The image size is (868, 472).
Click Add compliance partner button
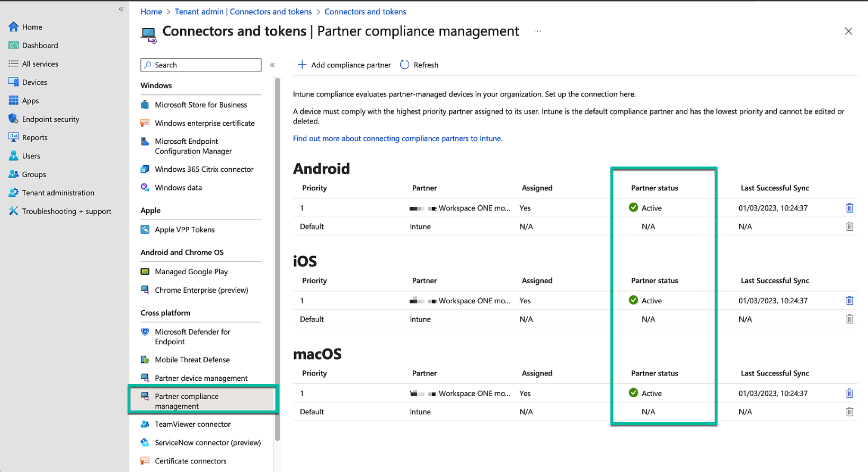point(344,65)
